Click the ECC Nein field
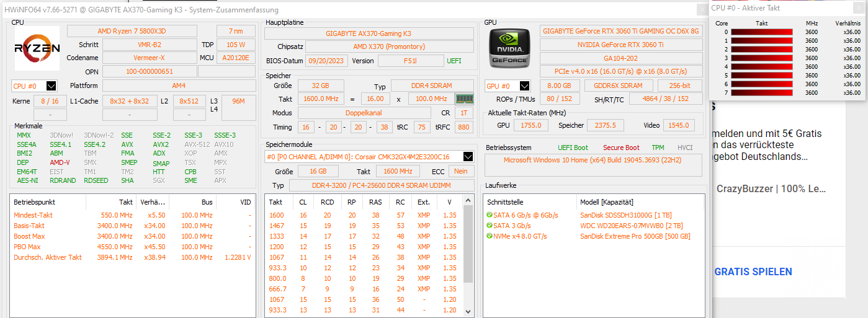Screen dimensions: 868x318 [x=461, y=171]
